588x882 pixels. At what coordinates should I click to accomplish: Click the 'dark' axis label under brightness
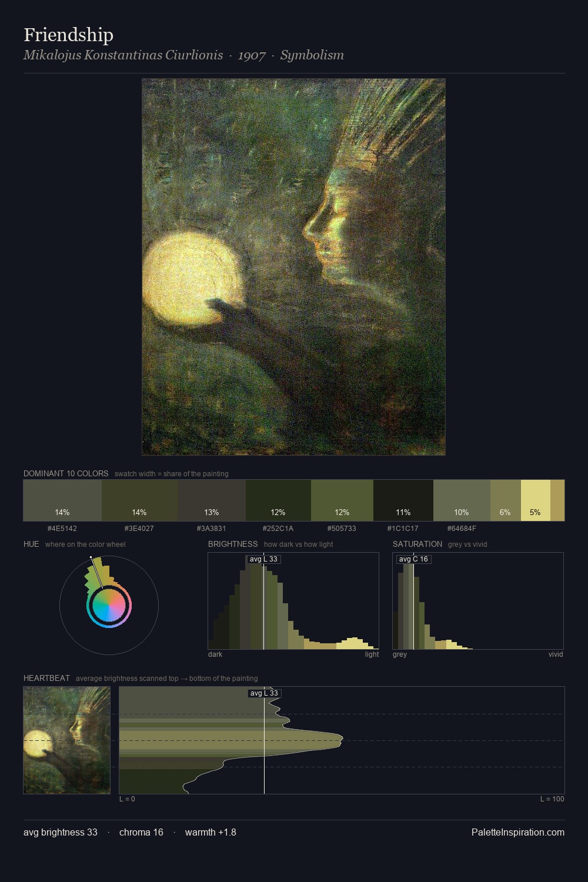[215, 654]
